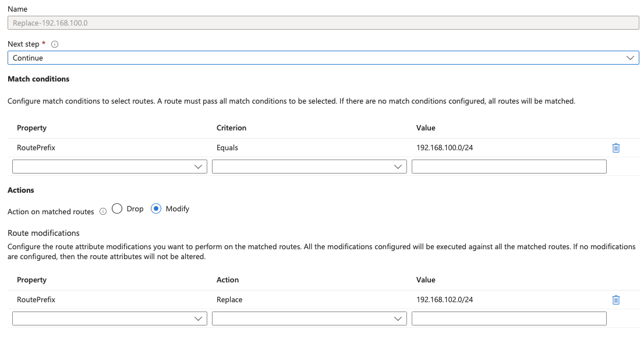
Task: Open empty match condition Property dropdown
Action: 109,167
